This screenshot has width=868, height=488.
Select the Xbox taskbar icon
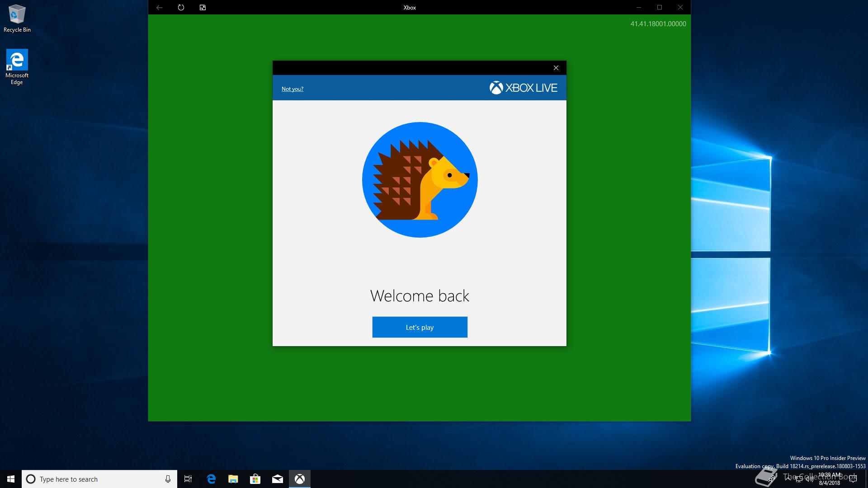click(x=300, y=479)
